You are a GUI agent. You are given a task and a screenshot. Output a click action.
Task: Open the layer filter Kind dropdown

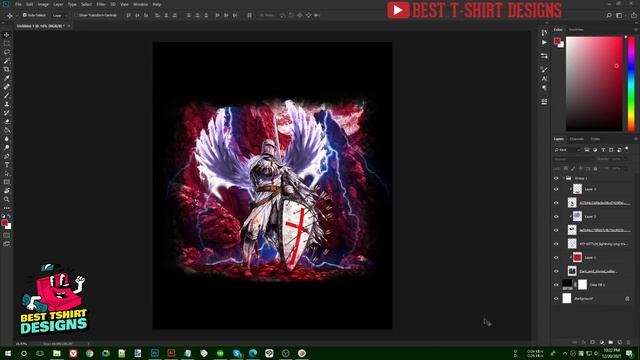(567, 150)
